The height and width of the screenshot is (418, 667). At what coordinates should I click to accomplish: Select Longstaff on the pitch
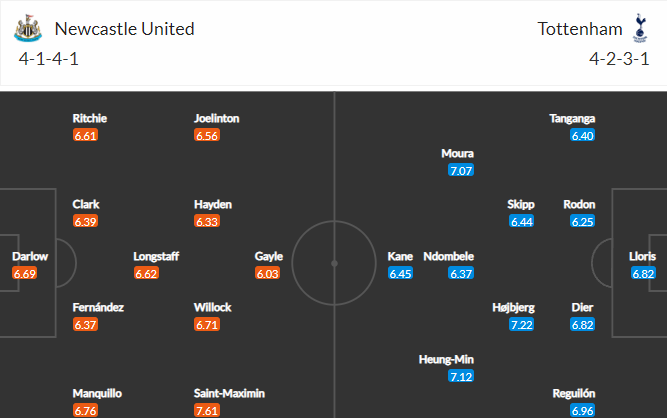tap(156, 256)
